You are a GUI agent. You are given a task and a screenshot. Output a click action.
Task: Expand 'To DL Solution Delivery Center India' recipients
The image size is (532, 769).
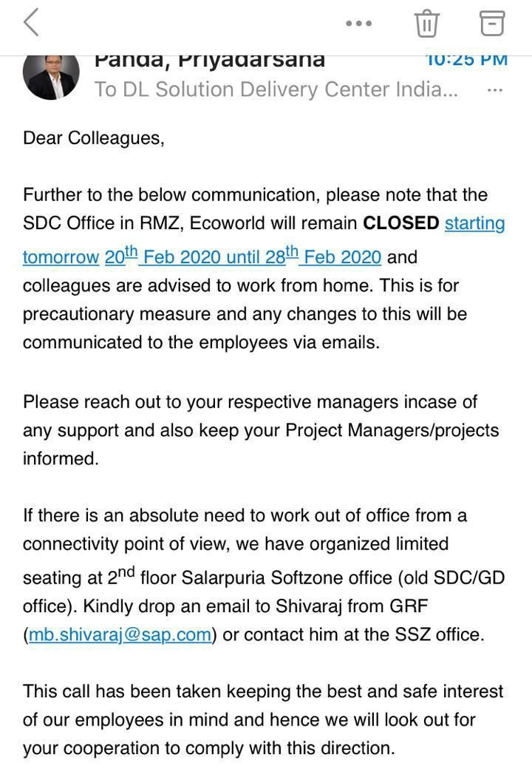[x=276, y=89]
